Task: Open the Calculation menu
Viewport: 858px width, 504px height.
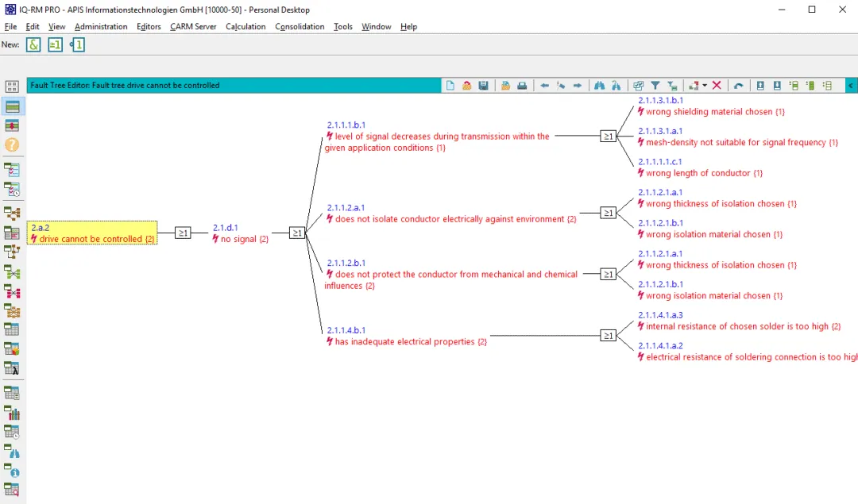Action: point(245,26)
